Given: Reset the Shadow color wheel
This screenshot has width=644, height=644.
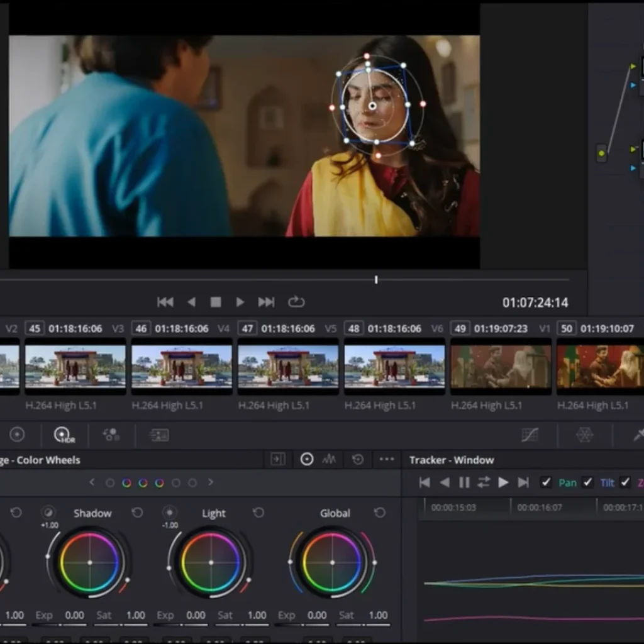Looking at the screenshot, I should tap(137, 513).
